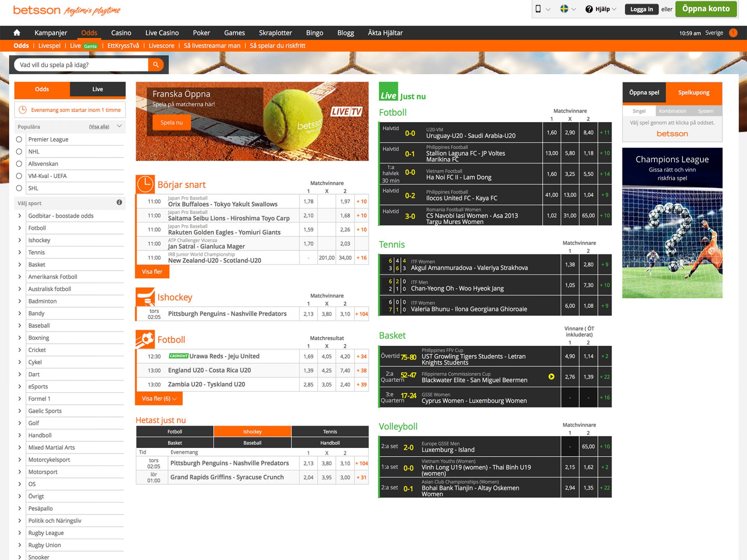Select the Premier League radio button
Screen dimensions: 747x560
click(x=19, y=139)
